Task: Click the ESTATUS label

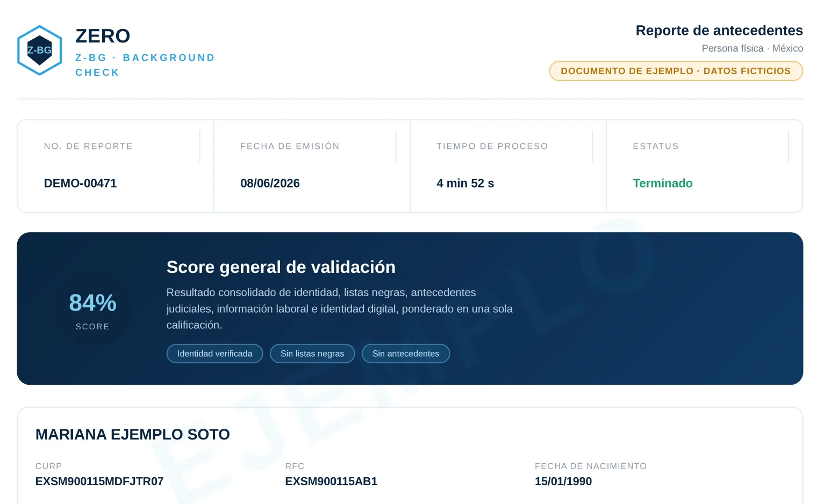Action: click(656, 146)
